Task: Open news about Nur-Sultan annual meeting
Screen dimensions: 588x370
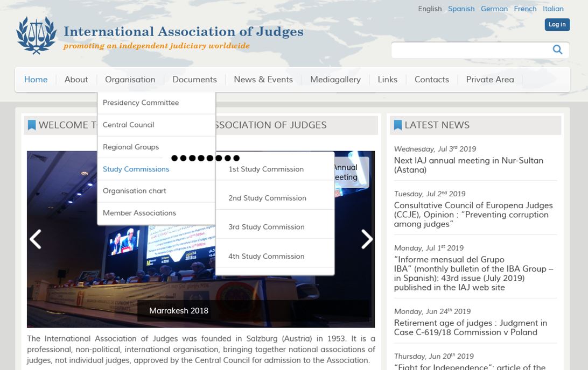Action: pos(468,165)
